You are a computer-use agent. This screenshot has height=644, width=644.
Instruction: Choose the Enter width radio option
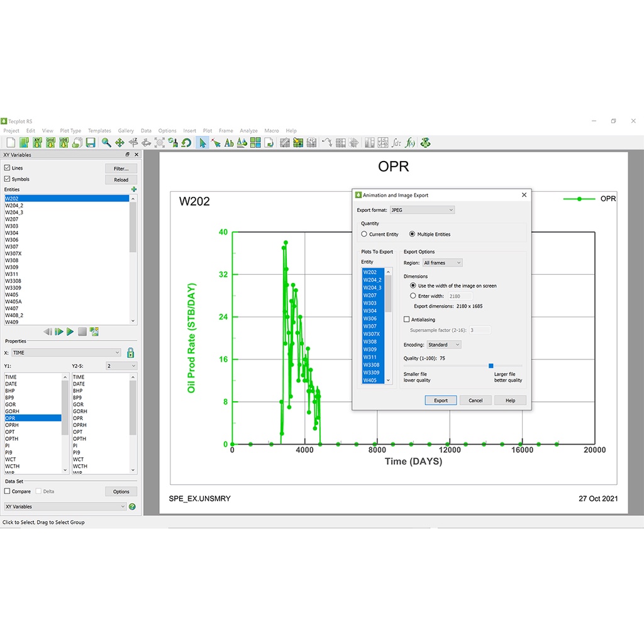(x=413, y=296)
